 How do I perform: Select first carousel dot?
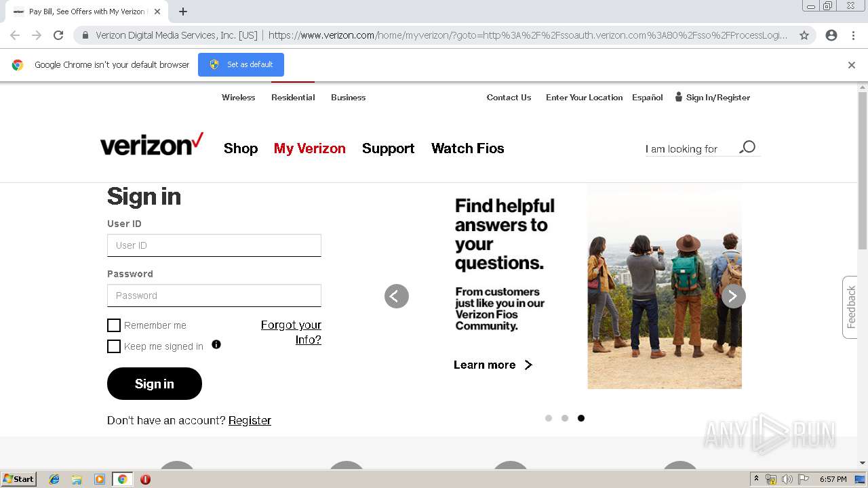point(549,418)
